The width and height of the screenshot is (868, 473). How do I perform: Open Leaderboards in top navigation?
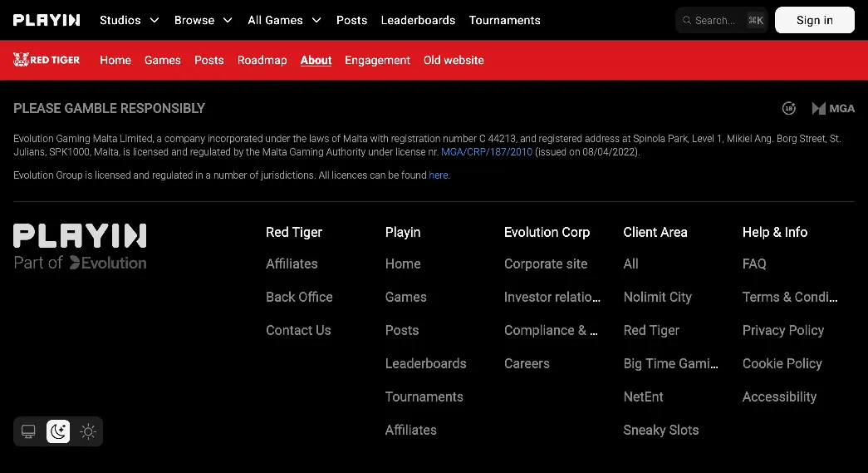tap(418, 20)
